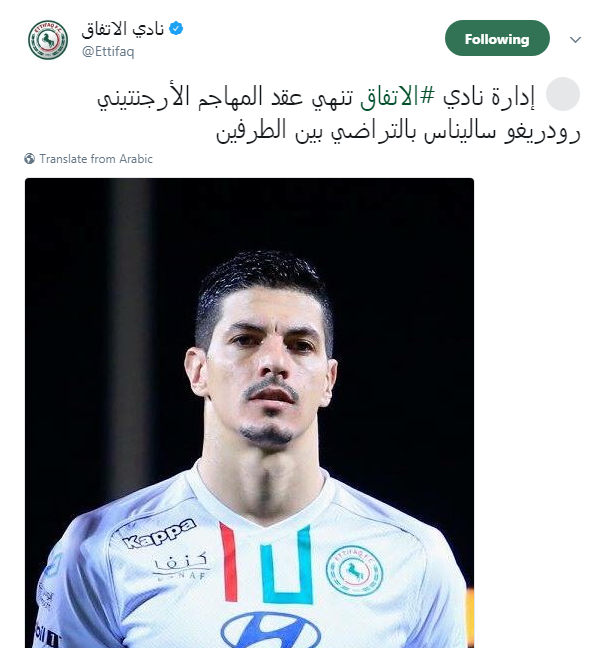Click the gray circular emoji placeholder

click(x=563, y=94)
